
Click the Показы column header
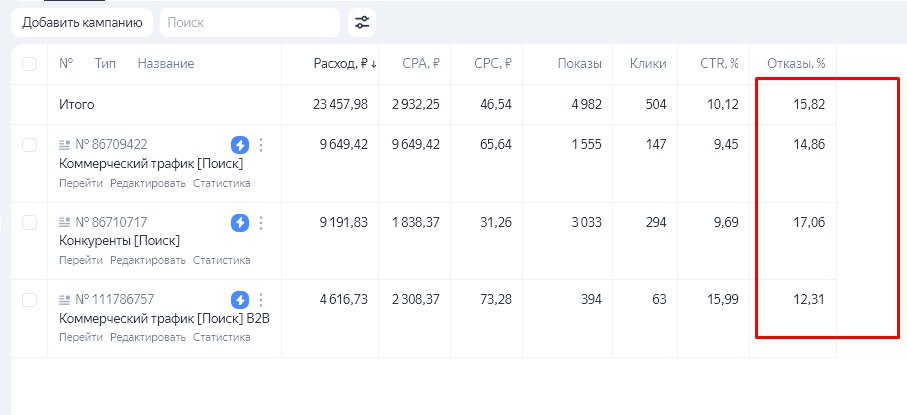pyautogui.click(x=580, y=64)
